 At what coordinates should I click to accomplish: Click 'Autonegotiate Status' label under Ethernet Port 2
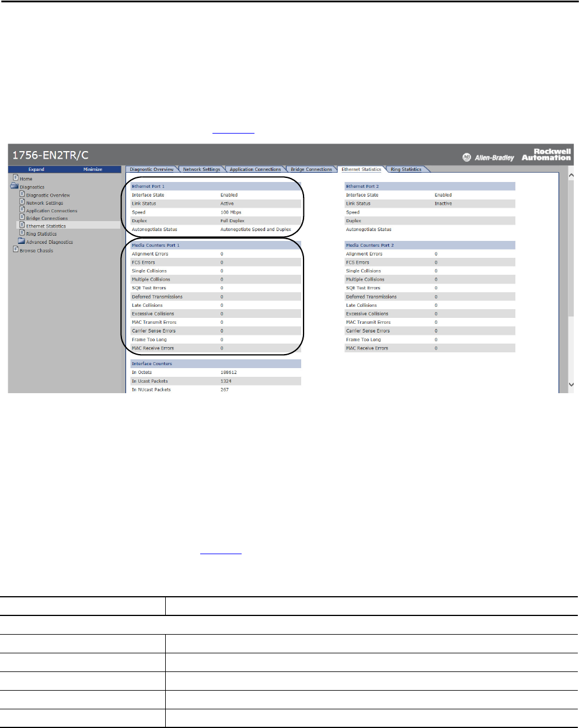coord(369,229)
